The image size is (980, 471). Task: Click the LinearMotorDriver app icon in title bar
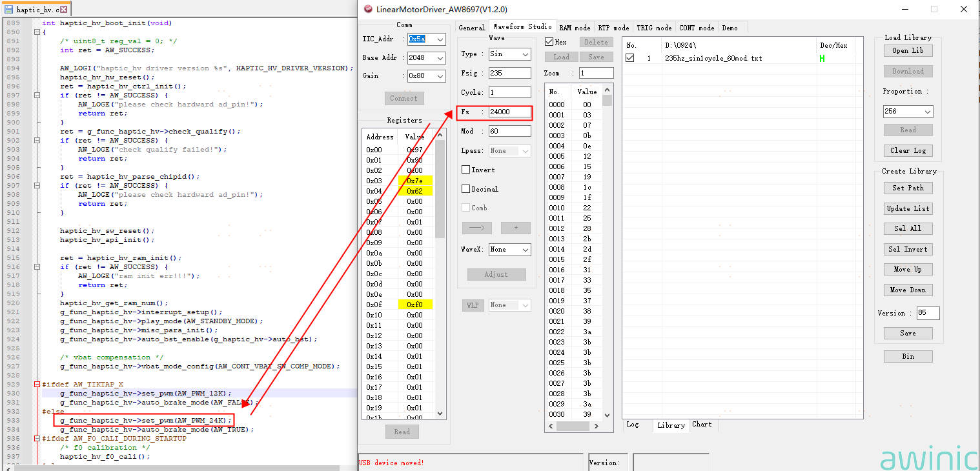(368, 9)
